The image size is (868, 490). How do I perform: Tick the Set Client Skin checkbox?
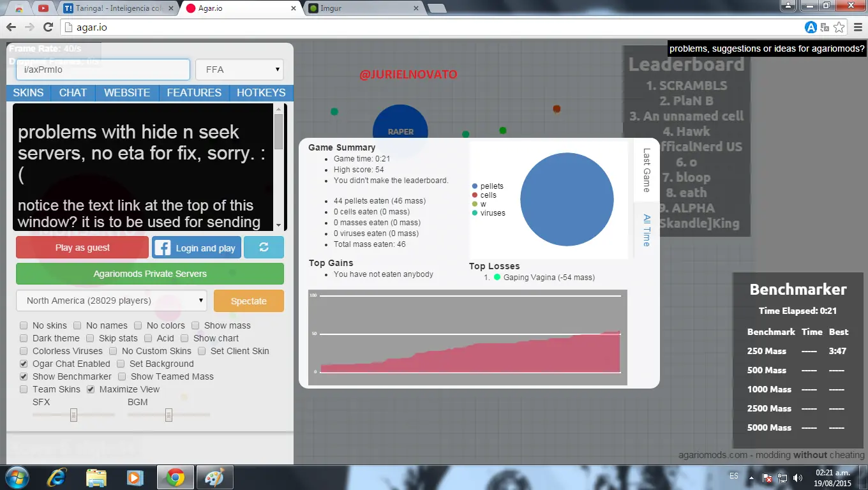coord(202,351)
